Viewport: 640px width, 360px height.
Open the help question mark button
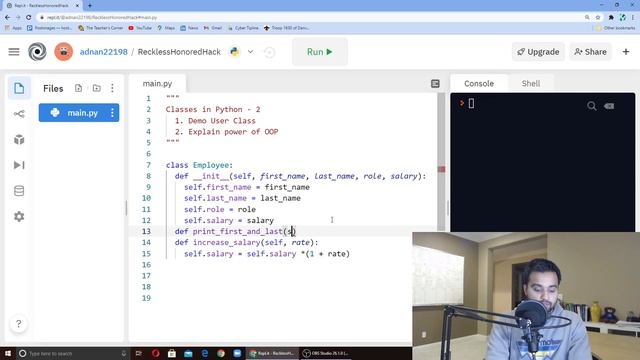pyautogui.click(x=18, y=324)
